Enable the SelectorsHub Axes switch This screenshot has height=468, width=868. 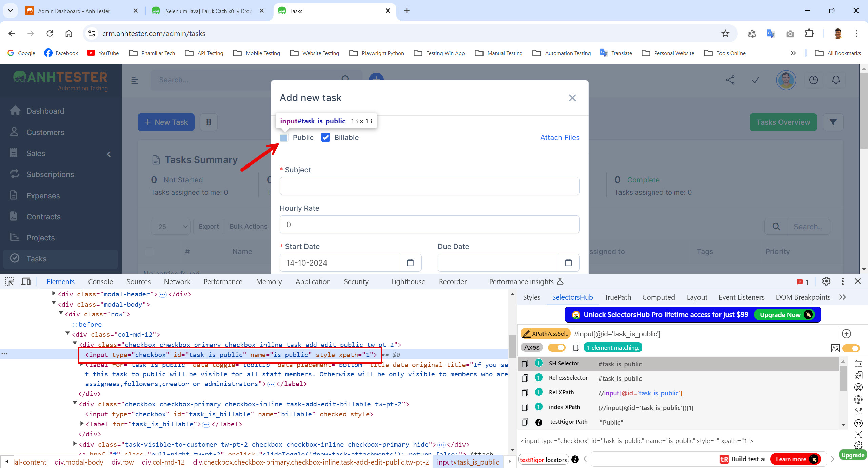tap(557, 347)
